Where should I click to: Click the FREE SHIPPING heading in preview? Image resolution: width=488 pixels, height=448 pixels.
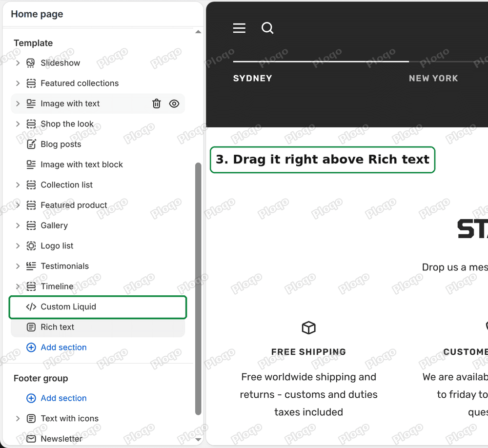click(x=308, y=352)
